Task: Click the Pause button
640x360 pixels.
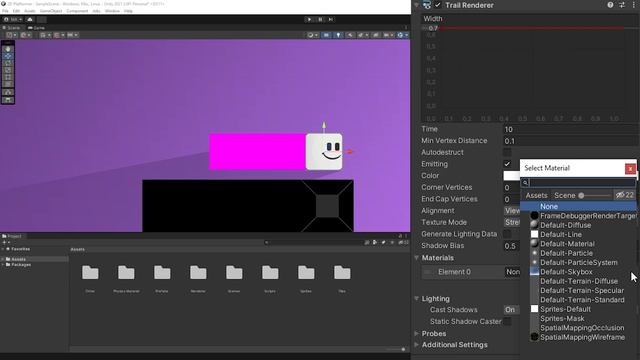Action: (320, 19)
